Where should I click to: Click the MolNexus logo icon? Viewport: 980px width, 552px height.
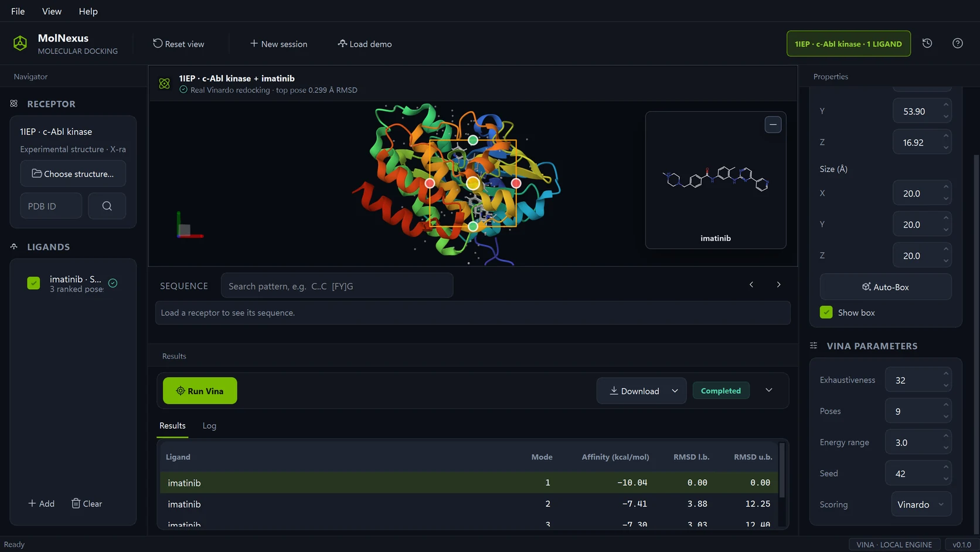click(x=20, y=43)
